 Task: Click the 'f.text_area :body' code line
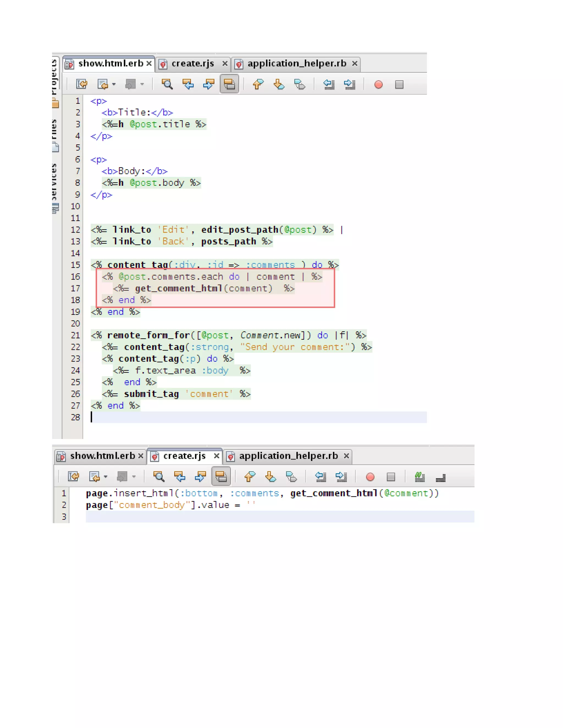pos(182,371)
